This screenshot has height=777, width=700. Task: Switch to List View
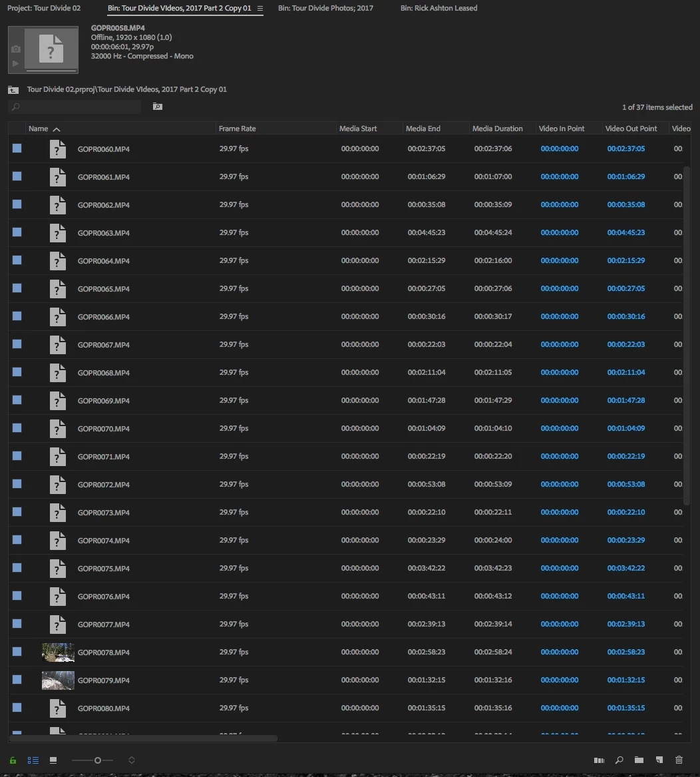pos(33,760)
